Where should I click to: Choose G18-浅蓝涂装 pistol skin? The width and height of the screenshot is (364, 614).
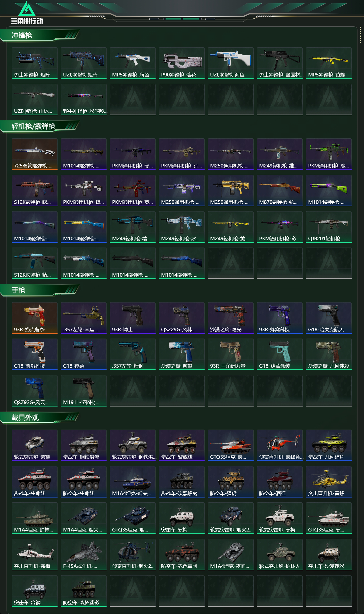[x=280, y=354]
